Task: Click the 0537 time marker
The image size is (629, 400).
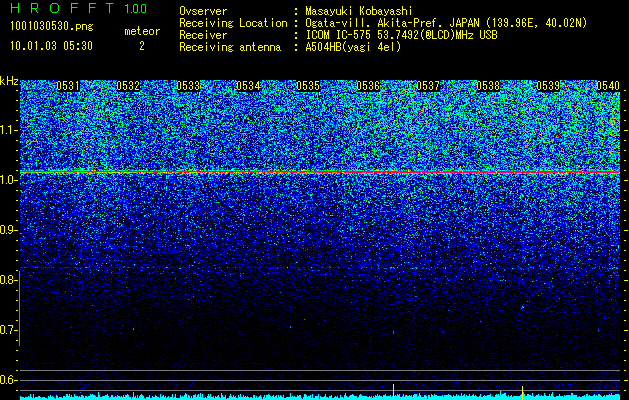Action: 428,86
